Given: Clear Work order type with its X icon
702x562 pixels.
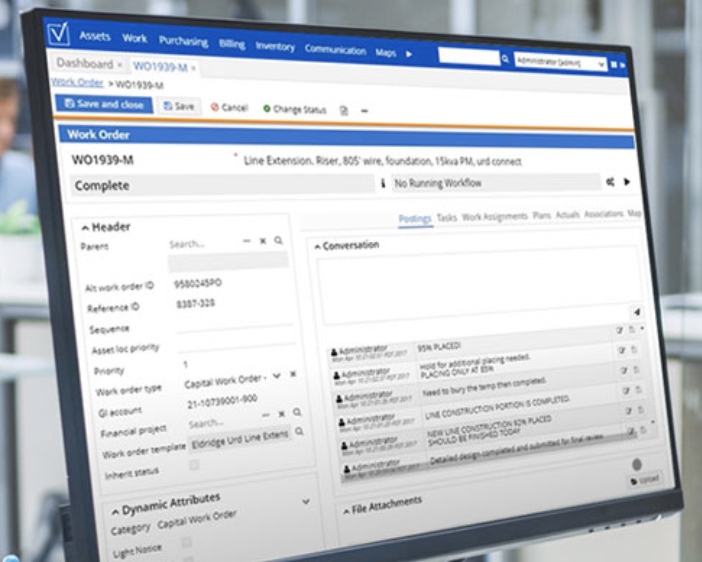Looking at the screenshot, I should (x=293, y=373).
